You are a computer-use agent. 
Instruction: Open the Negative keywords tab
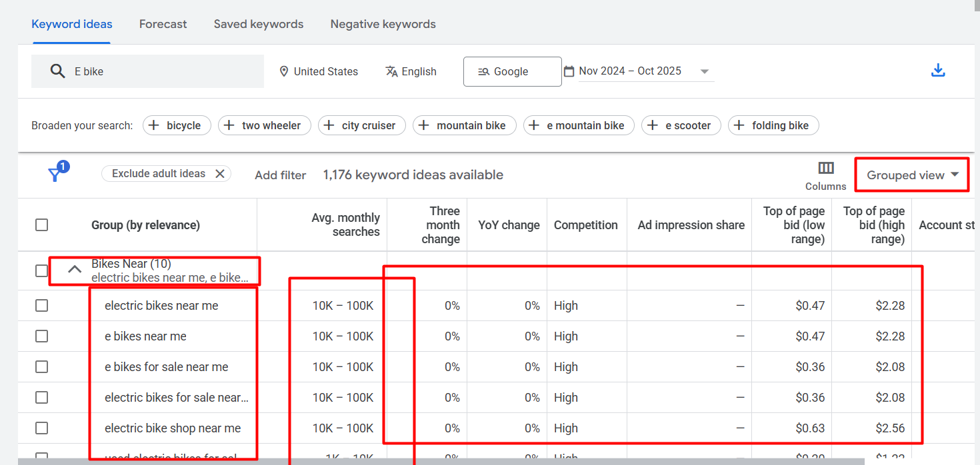point(383,24)
